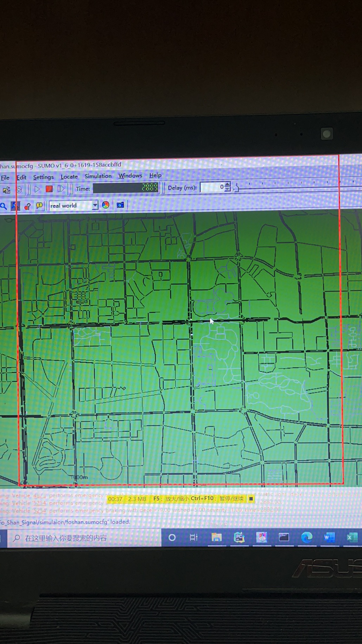Click the locate object question mark icon
Viewport: 362px width, 644px height.
coord(27,206)
